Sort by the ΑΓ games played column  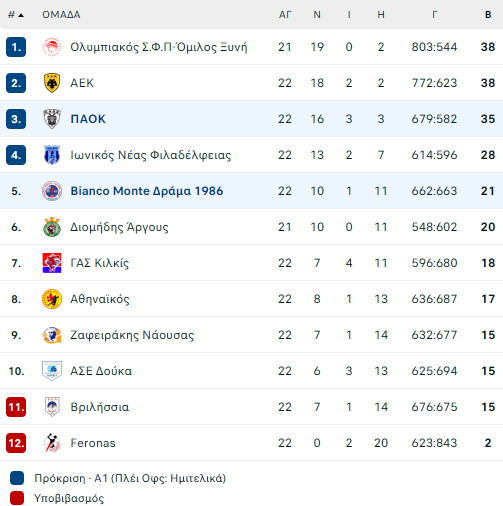coord(285,15)
